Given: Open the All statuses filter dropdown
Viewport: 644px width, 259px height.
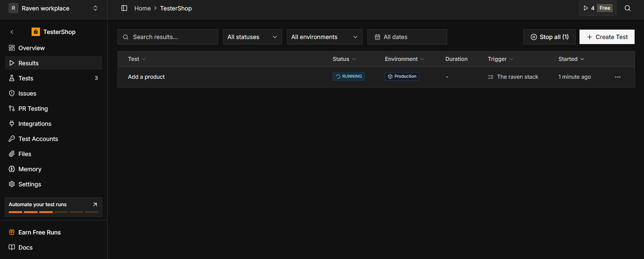Looking at the screenshot, I should [252, 37].
